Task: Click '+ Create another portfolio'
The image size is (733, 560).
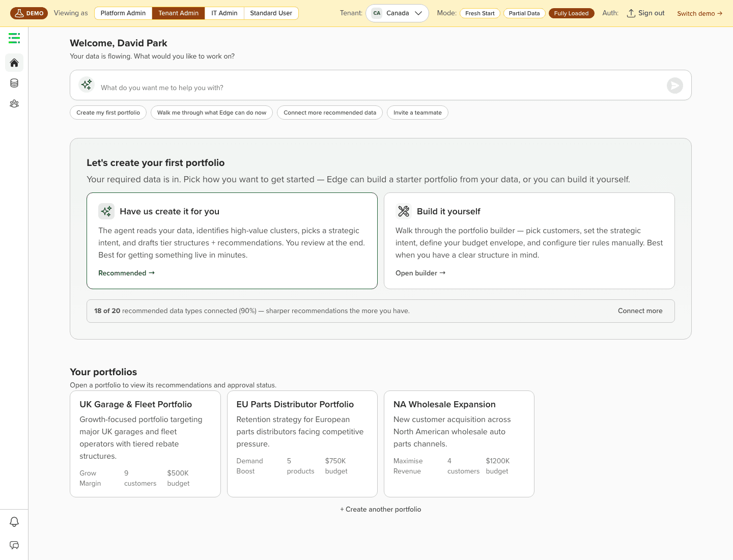Action: [x=381, y=509]
